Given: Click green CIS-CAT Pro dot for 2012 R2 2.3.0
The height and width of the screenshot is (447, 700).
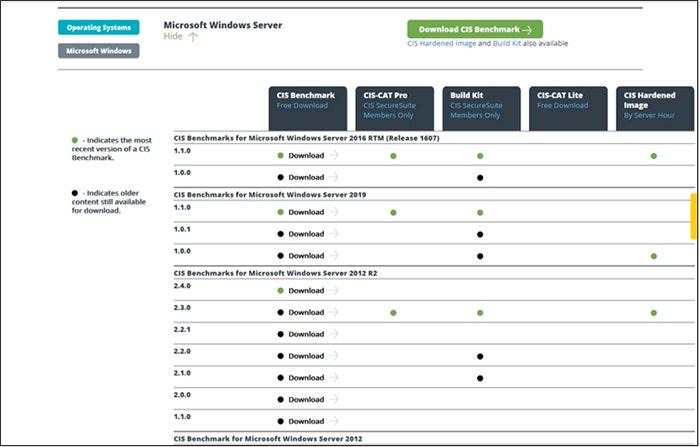Looking at the screenshot, I should [393, 313].
